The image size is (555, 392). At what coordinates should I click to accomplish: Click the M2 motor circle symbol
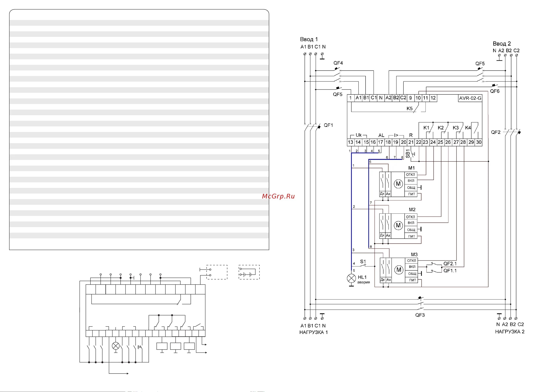(398, 226)
